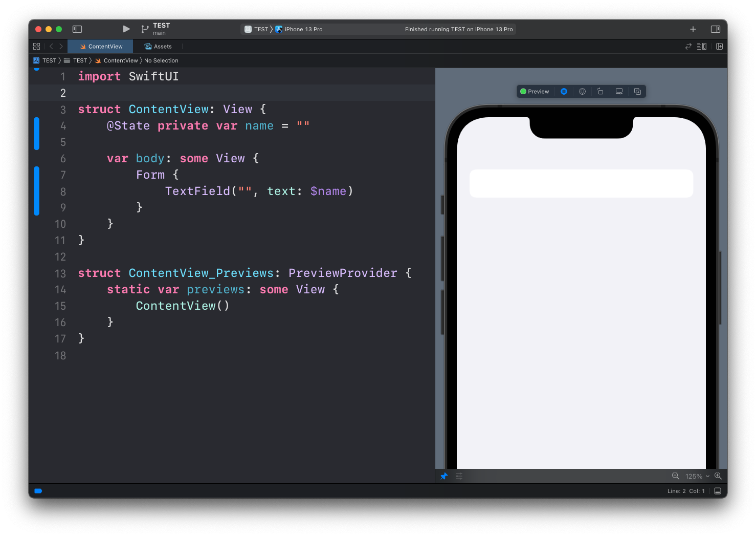The width and height of the screenshot is (756, 536).
Task: Switch to the Assets tab
Action: (159, 46)
